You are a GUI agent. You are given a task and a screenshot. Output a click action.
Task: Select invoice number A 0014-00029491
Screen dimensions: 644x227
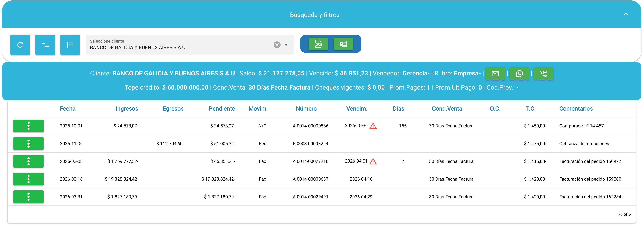point(310,197)
